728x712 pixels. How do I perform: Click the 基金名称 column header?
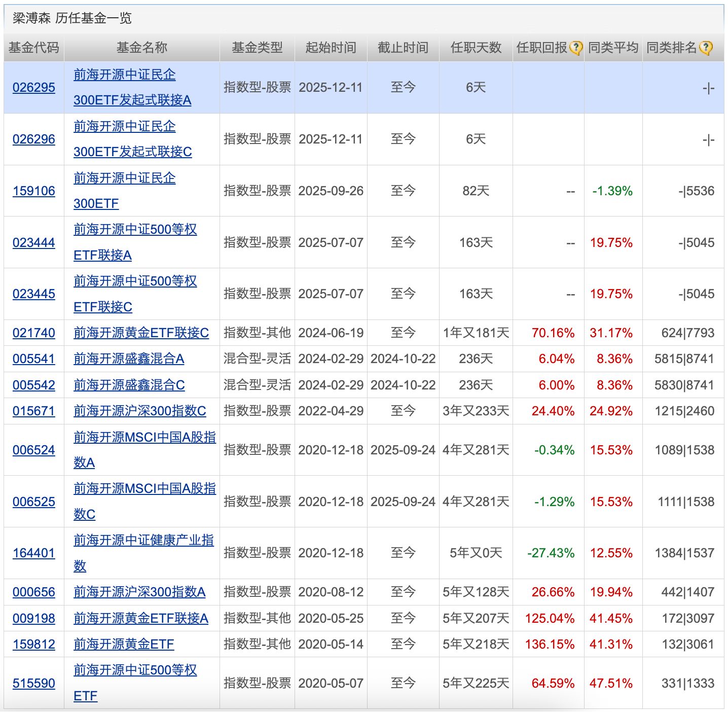click(x=141, y=48)
